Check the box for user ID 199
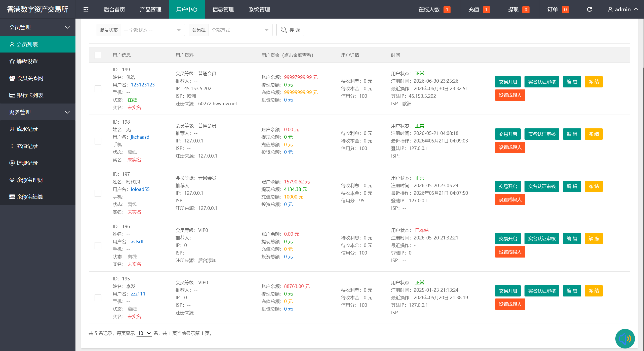This screenshot has width=644, height=351. point(98,89)
